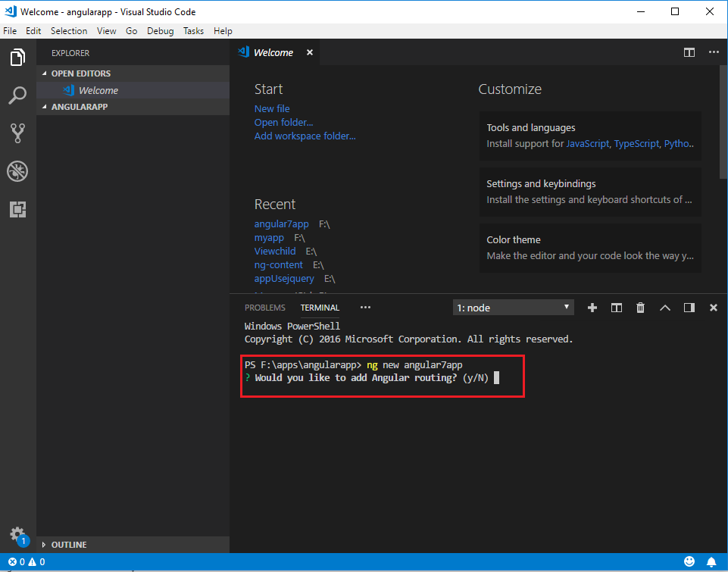Click the TypeScript language link
The height and width of the screenshot is (572, 728).
click(636, 143)
